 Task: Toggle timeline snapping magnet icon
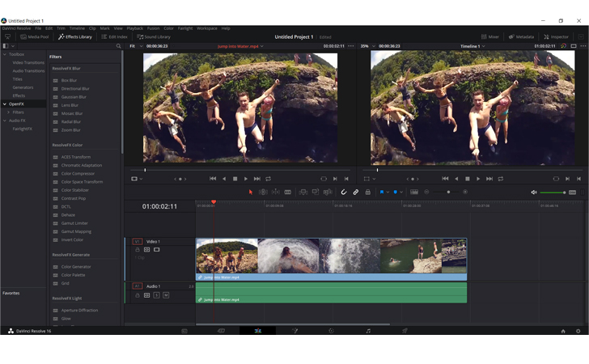344,193
